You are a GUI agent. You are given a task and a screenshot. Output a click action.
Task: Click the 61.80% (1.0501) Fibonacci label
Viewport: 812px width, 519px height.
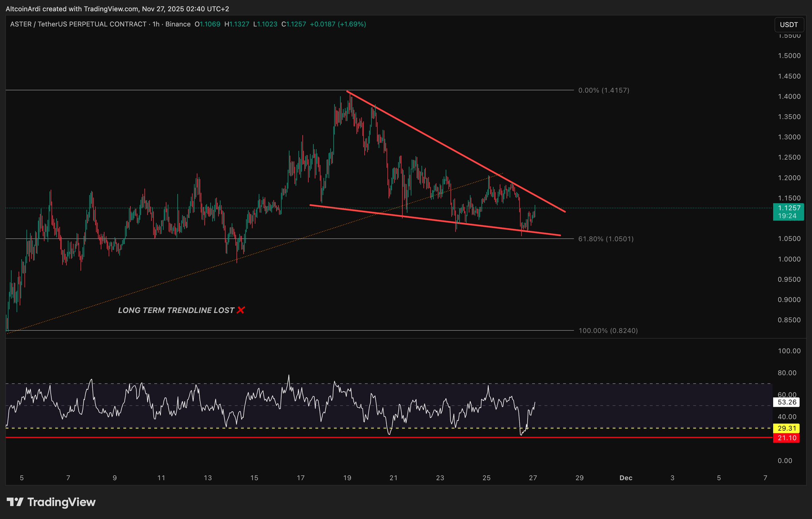606,239
